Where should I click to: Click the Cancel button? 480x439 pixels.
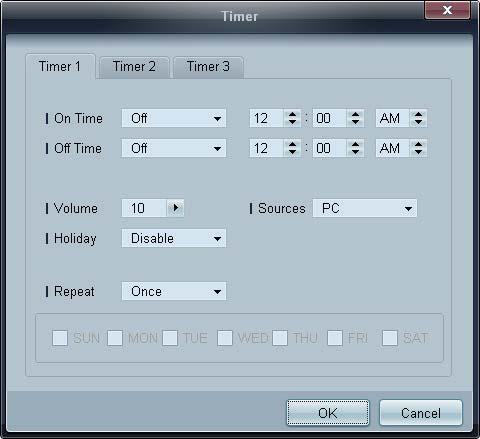(421, 413)
